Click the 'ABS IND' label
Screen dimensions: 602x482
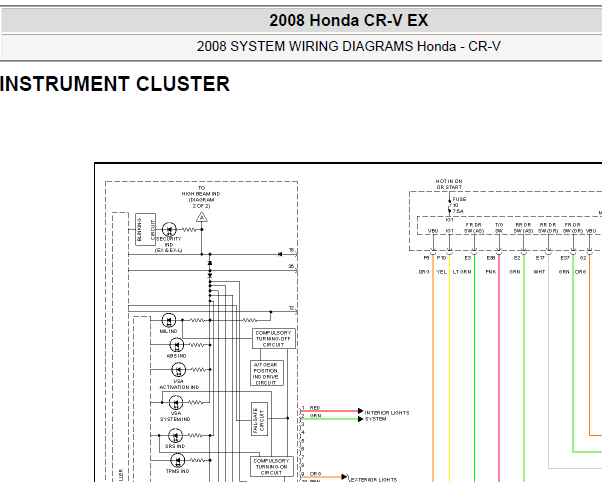click(x=176, y=356)
